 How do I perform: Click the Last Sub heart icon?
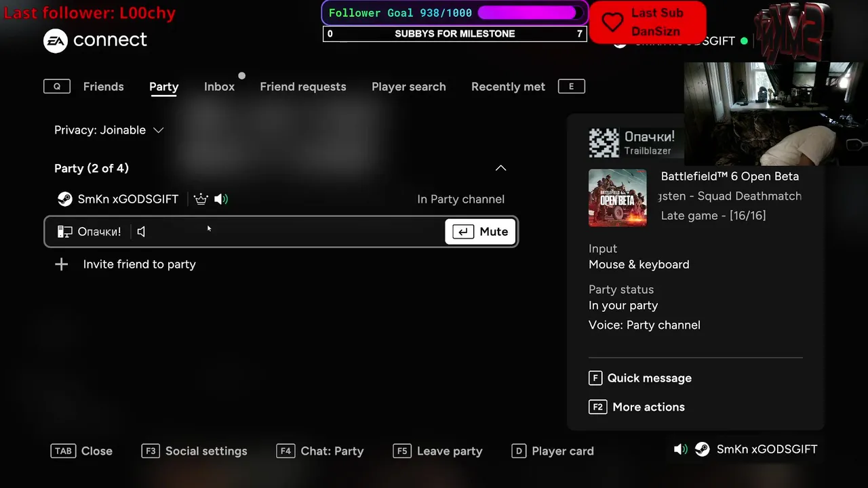[x=612, y=22]
